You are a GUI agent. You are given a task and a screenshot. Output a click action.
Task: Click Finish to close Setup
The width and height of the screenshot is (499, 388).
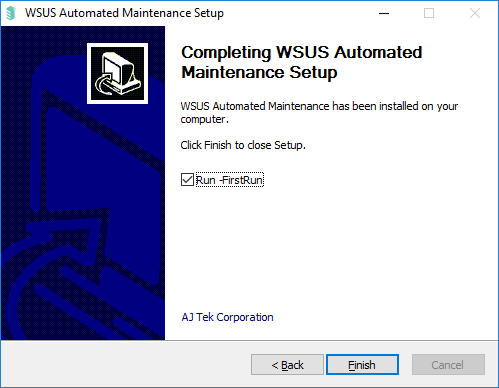(x=362, y=365)
